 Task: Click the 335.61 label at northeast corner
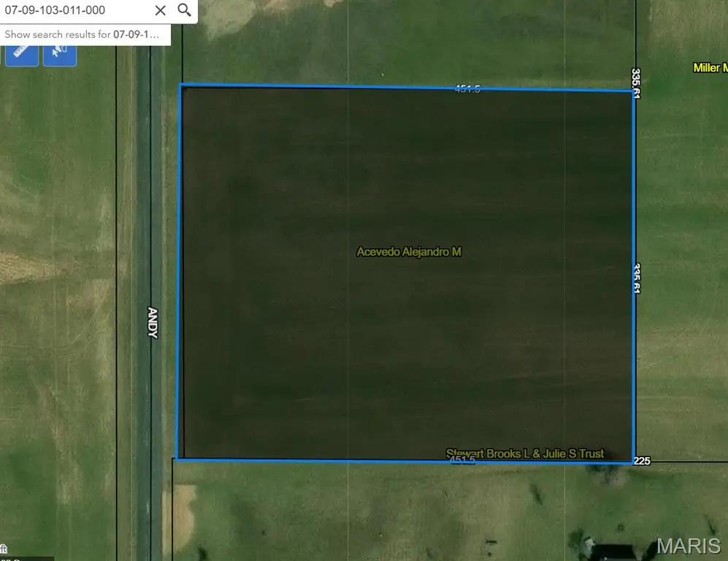636,83
